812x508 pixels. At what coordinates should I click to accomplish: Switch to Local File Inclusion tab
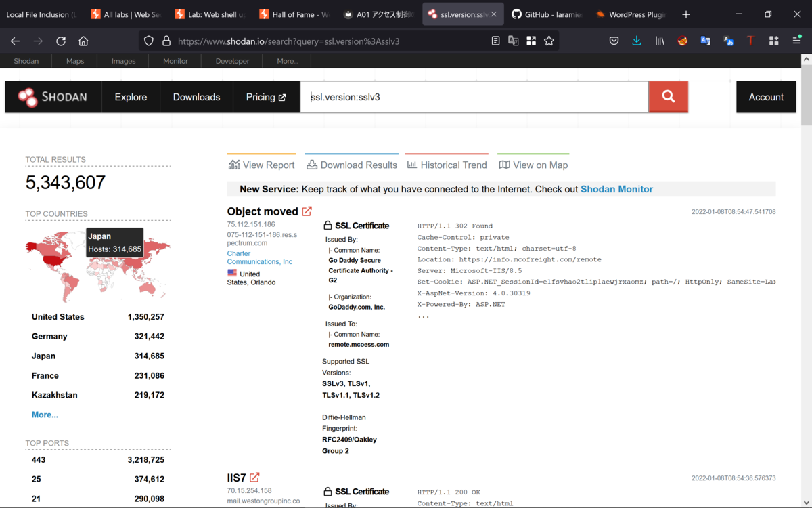(42, 14)
